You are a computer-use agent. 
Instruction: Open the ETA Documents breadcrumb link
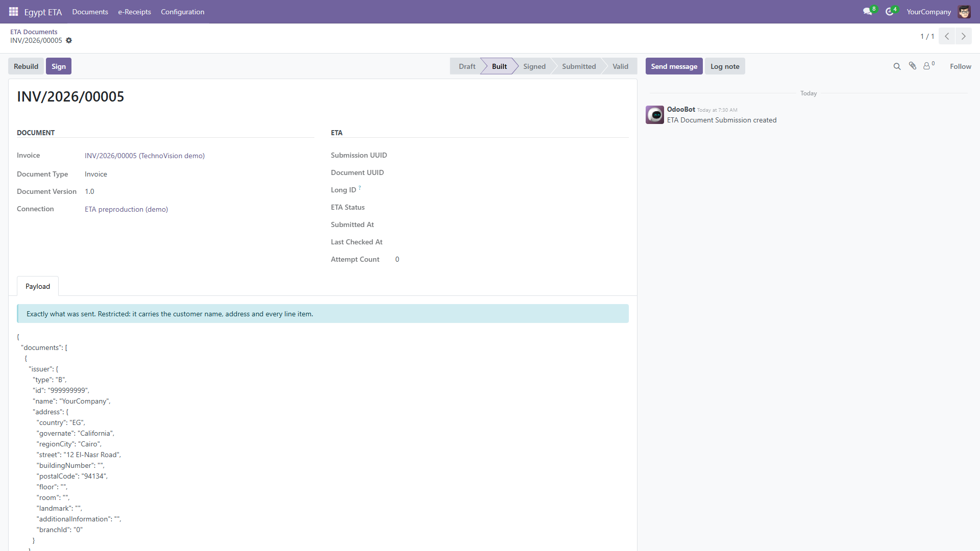34,32
